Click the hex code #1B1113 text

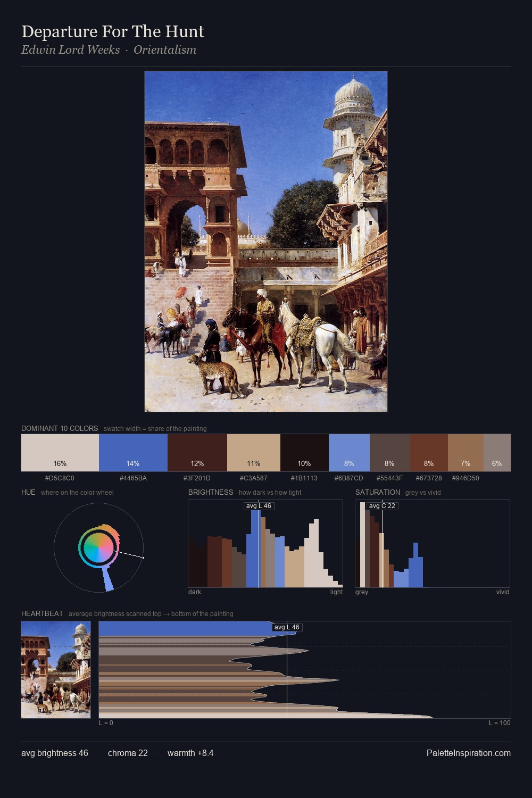coord(304,478)
